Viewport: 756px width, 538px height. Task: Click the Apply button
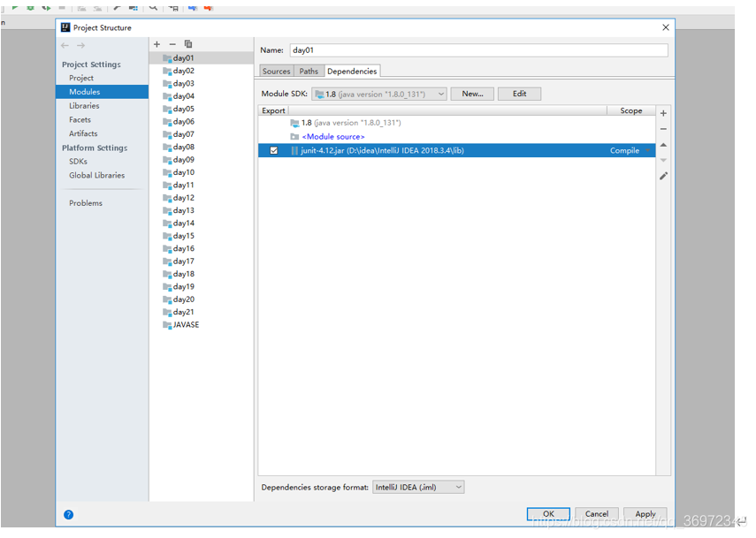(x=645, y=514)
